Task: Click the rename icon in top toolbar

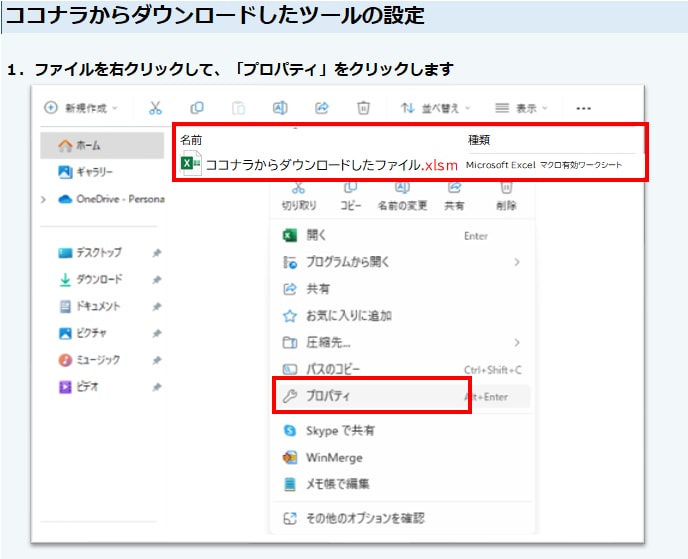Action: [x=280, y=108]
